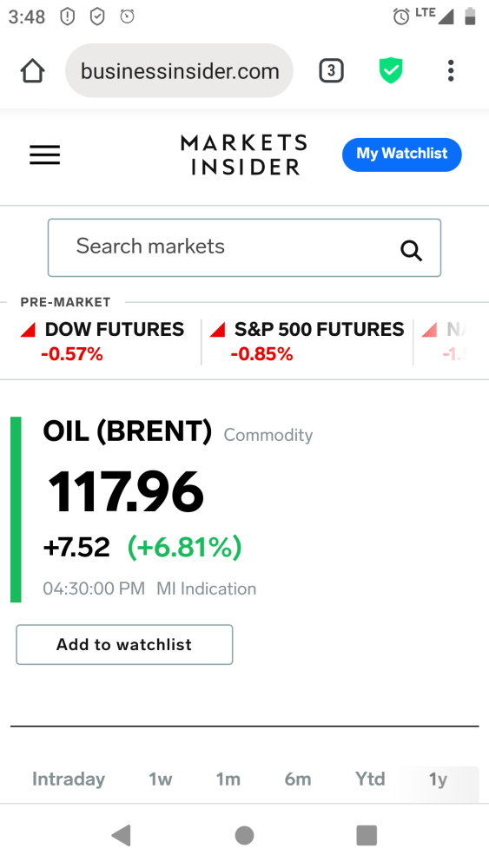This screenshot has width=489, height=868.
Task: Switch chart to 6m range
Action: tap(298, 779)
